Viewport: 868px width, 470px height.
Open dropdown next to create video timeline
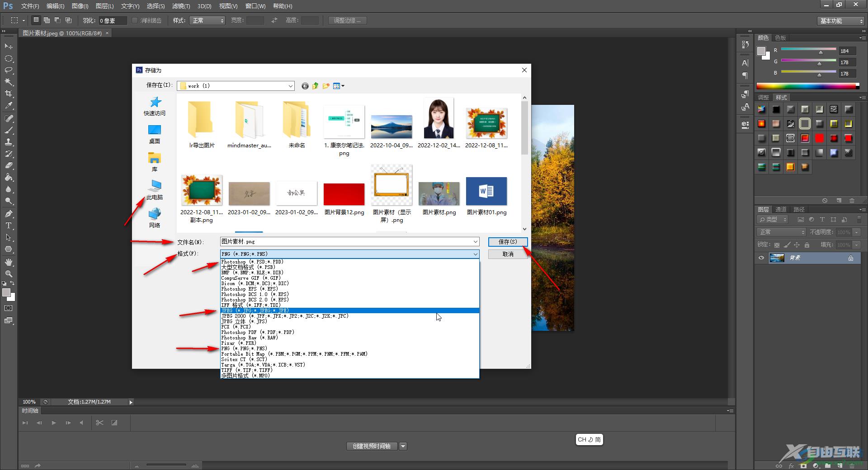pos(403,446)
